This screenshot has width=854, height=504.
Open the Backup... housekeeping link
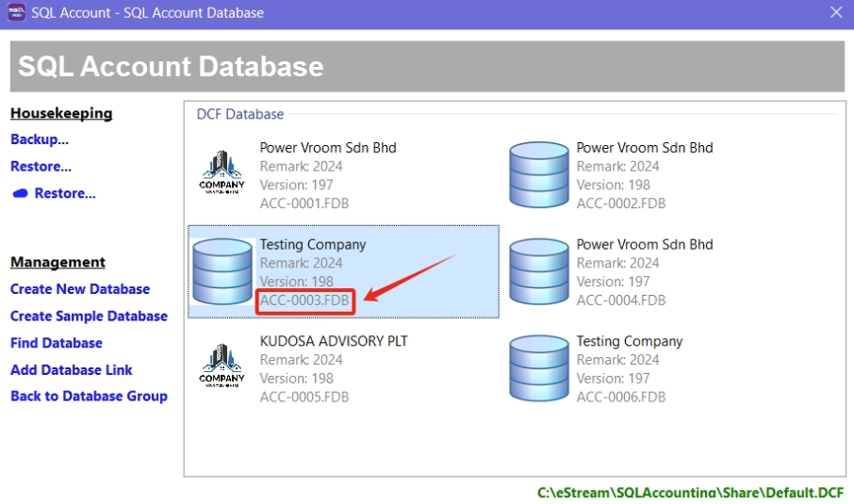tap(40, 139)
